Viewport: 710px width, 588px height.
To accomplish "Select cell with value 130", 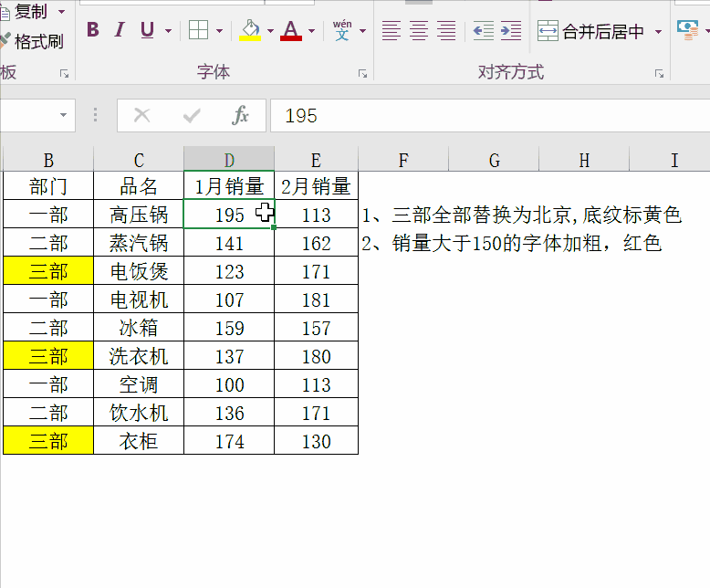I will click(x=316, y=440).
